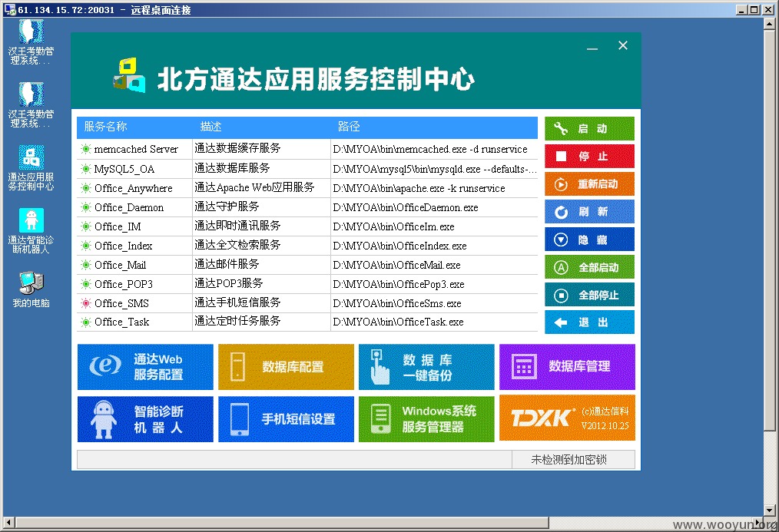Click the remote desktop horizontal scrollbar thumb
The image size is (779, 532).
(x=281, y=522)
